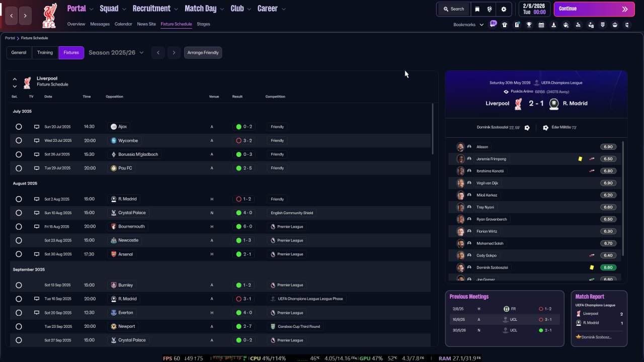Click Carabao Cup icon in Newport row
Screen dimensions: 644x362
click(273, 326)
